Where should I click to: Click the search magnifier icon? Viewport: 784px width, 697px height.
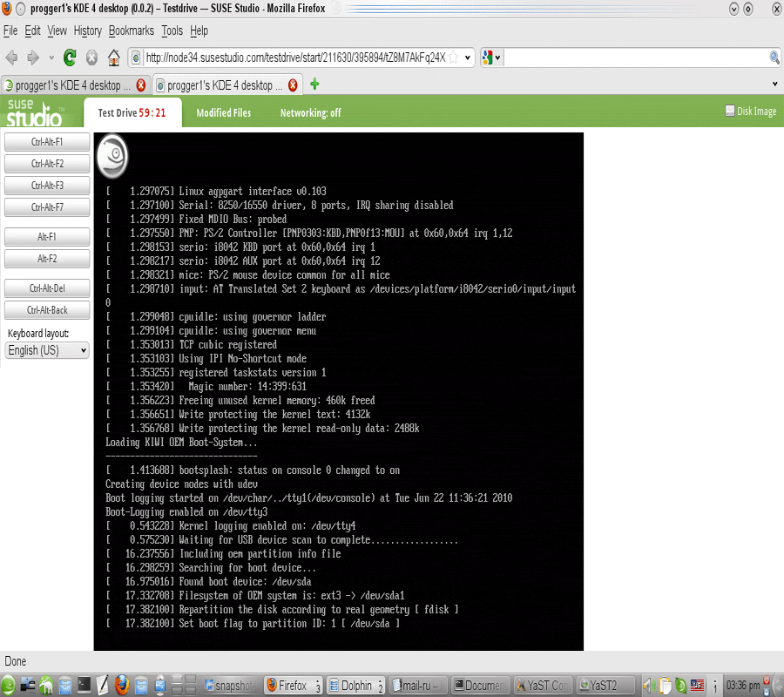(774, 58)
